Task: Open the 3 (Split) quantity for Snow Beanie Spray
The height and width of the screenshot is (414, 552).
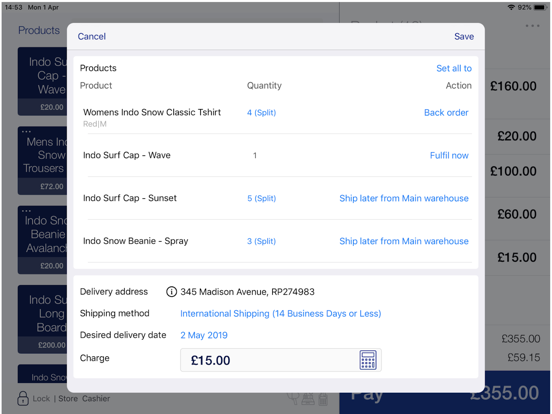Action: coord(261,241)
